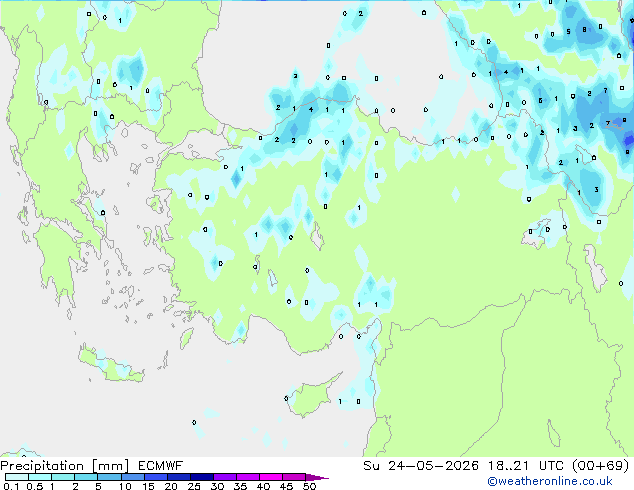Click the 'ECMWF' model label
This screenshot has height=490, width=634.
tap(161, 466)
